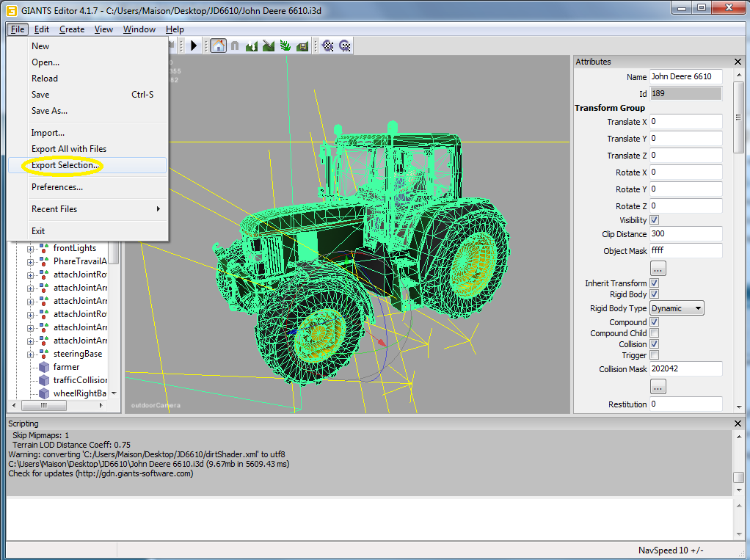Open the Create menu
The image size is (750, 560).
pyautogui.click(x=72, y=29)
